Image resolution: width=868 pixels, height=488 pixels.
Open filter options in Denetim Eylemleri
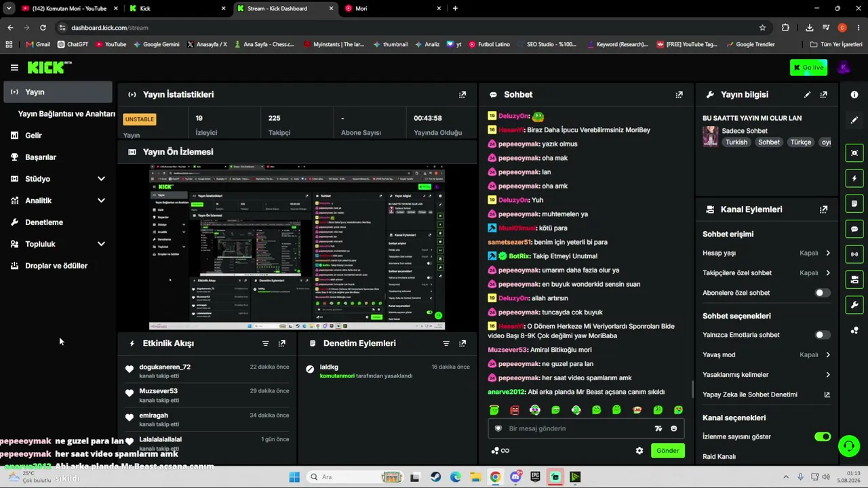point(446,344)
